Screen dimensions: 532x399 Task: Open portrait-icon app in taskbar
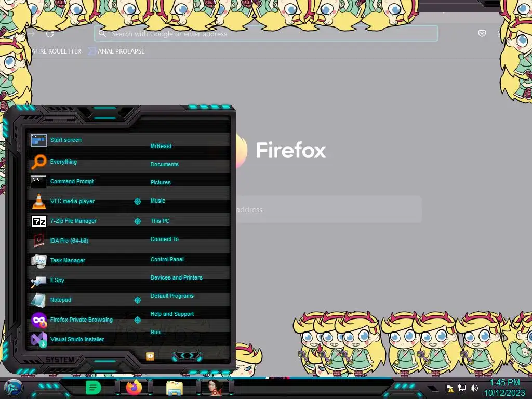point(215,388)
